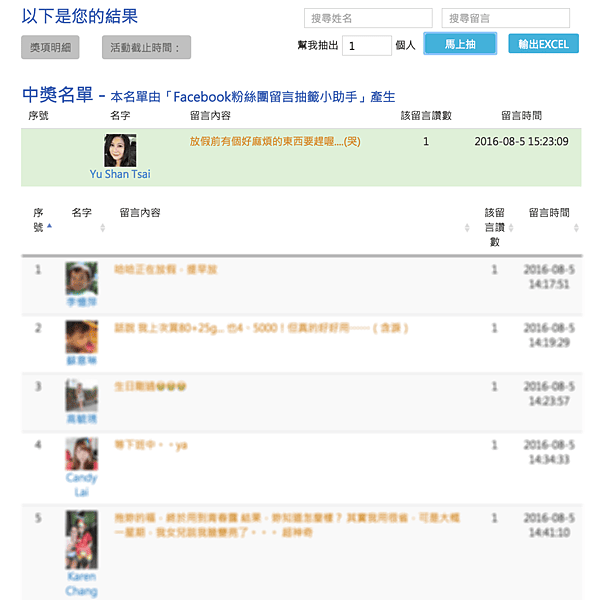The height and width of the screenshot is (600, 600).
Task: Click the draw count number field
Action: coord(366,45)
